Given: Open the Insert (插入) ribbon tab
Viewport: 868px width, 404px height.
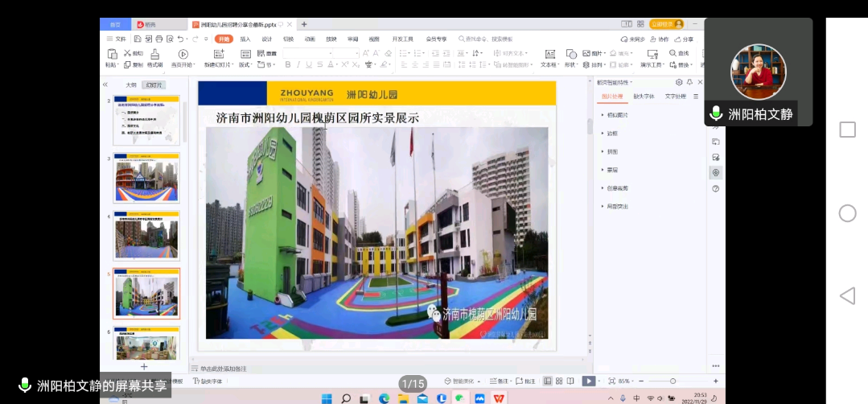Looking at the screenshot, I should pos(245,39).
